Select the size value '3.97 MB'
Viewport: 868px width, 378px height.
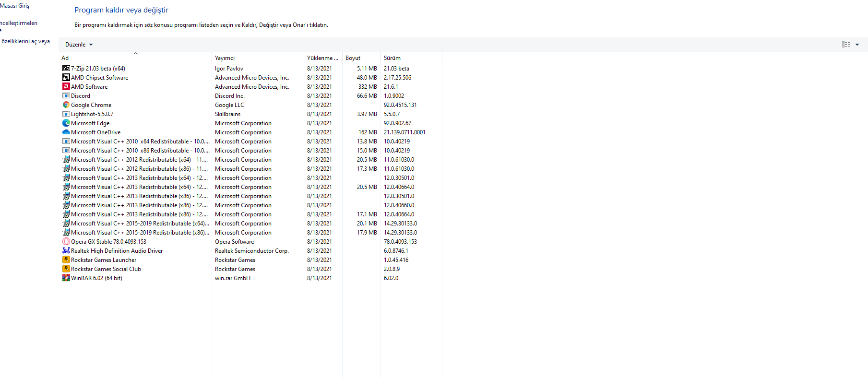(367, 114)
